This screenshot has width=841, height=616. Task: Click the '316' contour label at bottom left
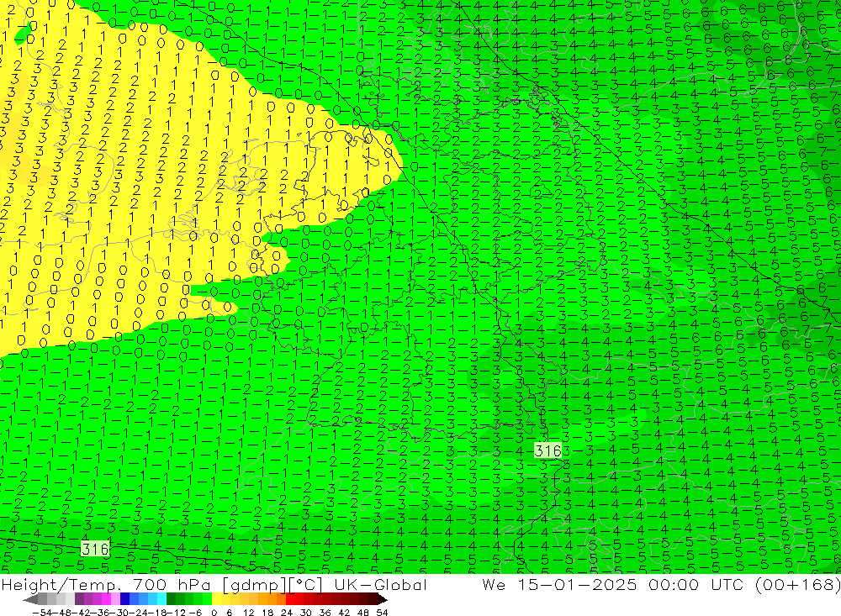(95, 549)
